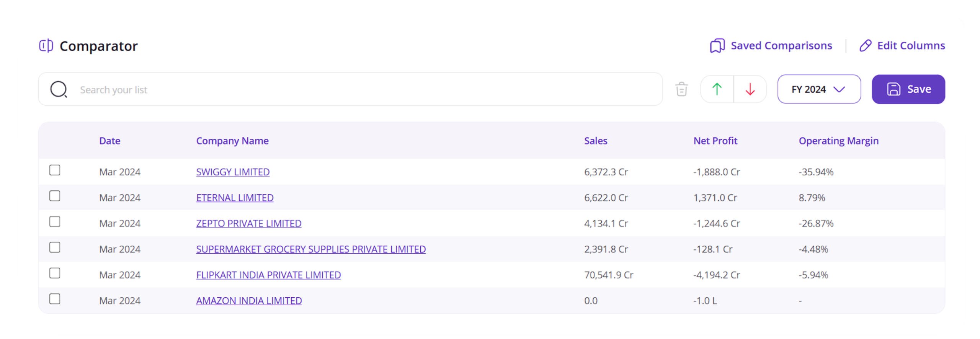The image size is (980, 339).
Task: Click Flipkart operating margin -5.94%
Action: (x=813, y=275)
